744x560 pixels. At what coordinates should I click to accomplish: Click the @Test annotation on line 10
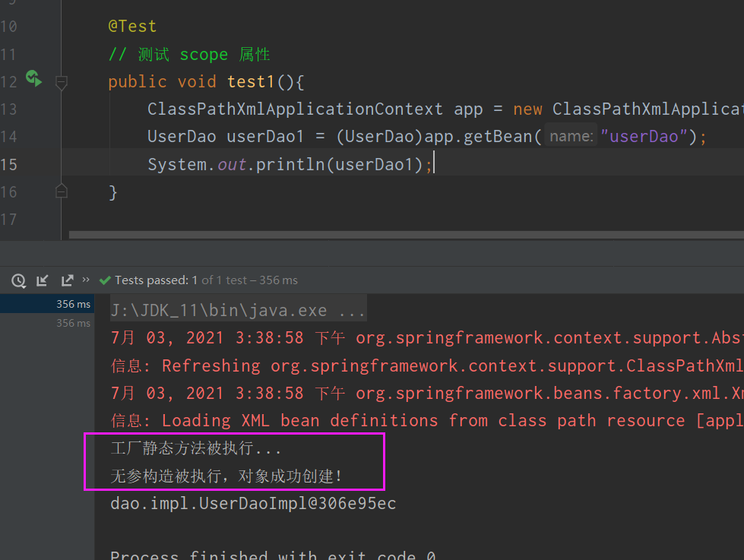(132, 26)
